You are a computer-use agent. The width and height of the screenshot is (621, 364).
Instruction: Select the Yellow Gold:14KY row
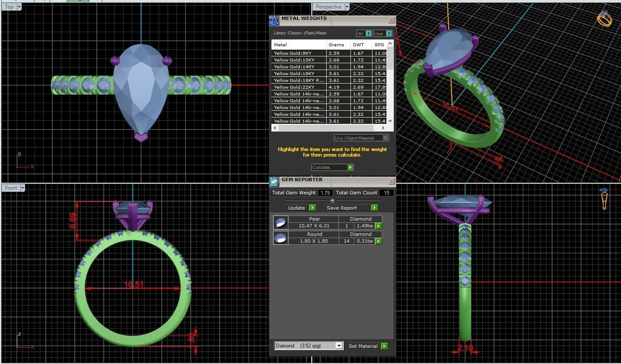tap(329, 67)
